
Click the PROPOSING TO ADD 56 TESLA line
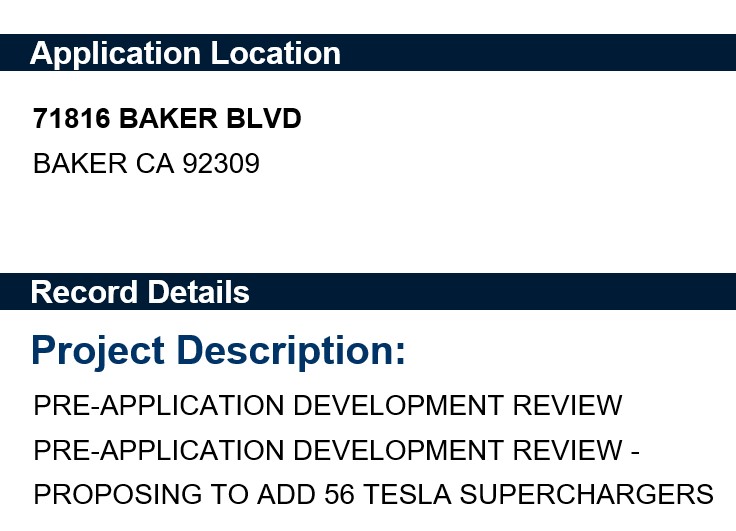(373, 494)
